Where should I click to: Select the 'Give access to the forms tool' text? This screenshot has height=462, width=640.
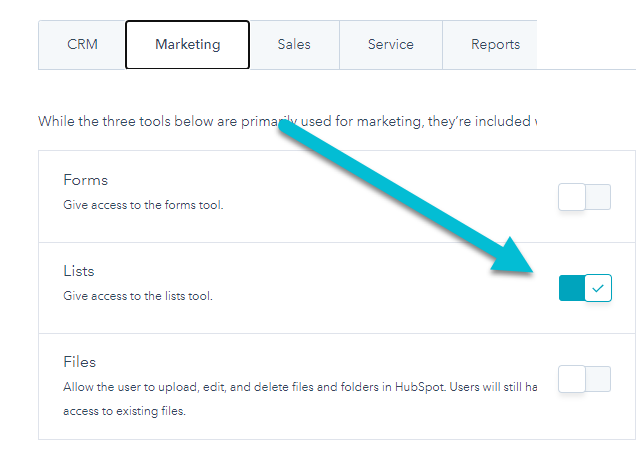(x=143, y=205)
